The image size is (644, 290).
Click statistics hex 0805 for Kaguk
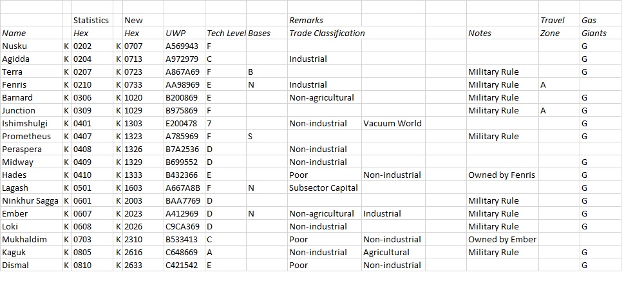[x=92, y=252]
